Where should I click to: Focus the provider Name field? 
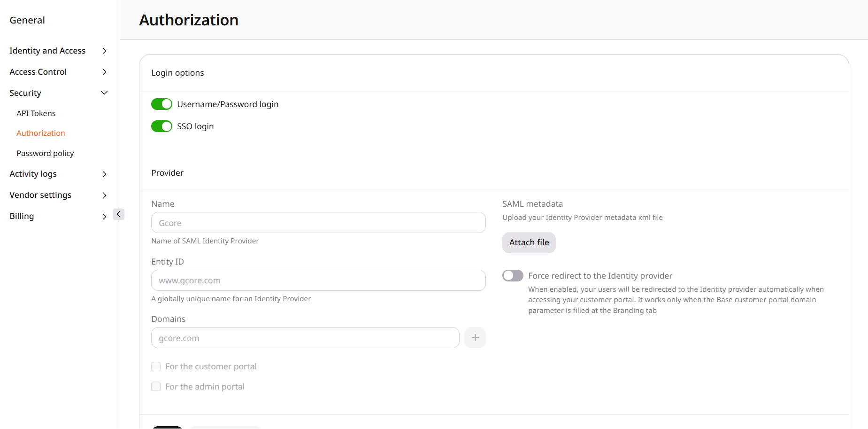(318, 223)
